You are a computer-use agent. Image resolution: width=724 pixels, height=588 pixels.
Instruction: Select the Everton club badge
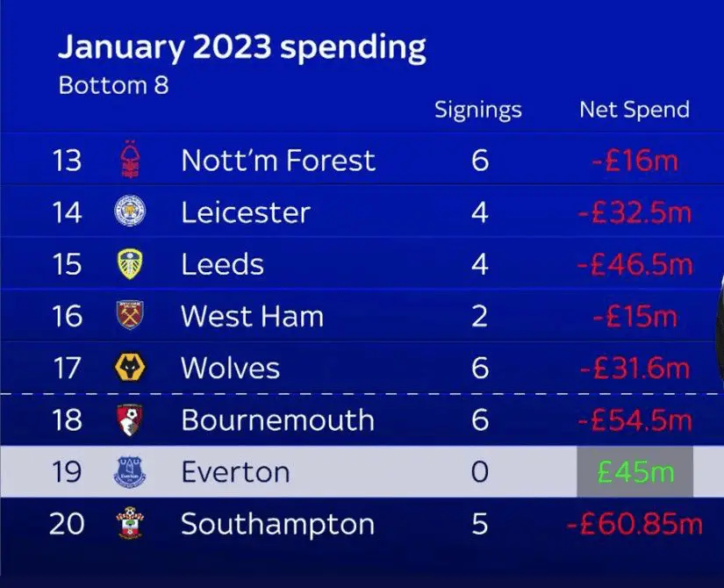(x=130, y=472)
